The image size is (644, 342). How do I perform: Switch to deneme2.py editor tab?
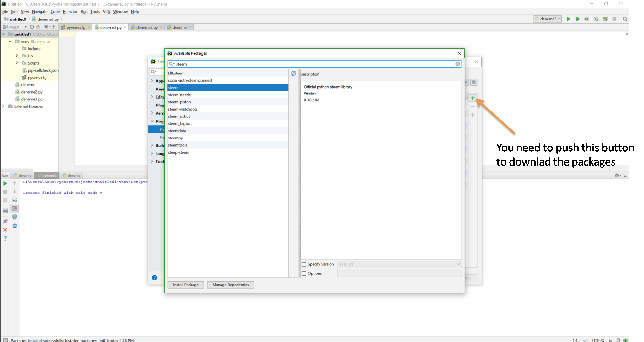point(147,27)
